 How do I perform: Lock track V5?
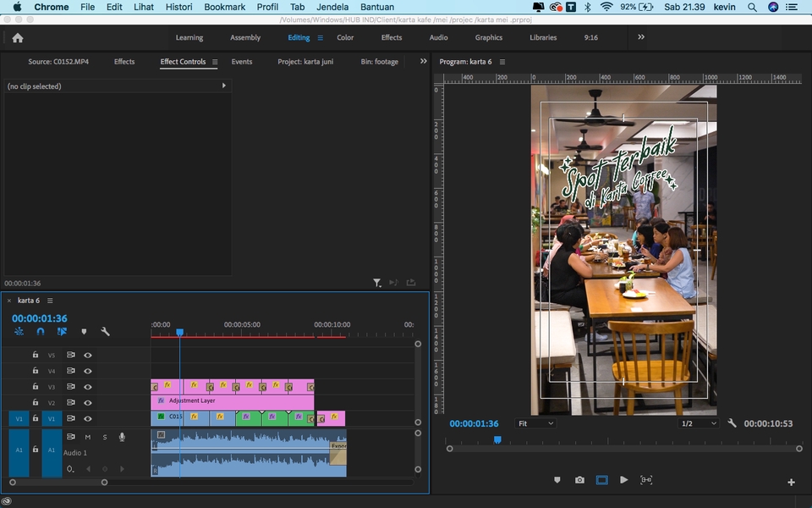(36, 355)
